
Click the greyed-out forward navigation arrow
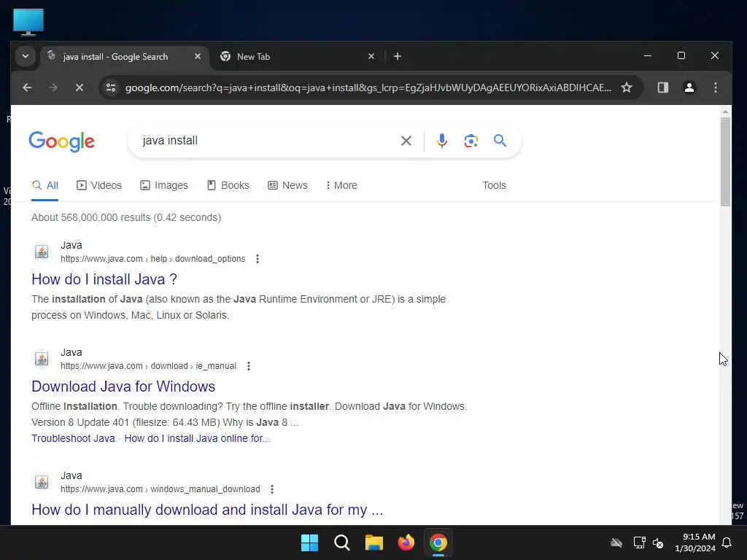pyautogui.click(x=53, y=87)
